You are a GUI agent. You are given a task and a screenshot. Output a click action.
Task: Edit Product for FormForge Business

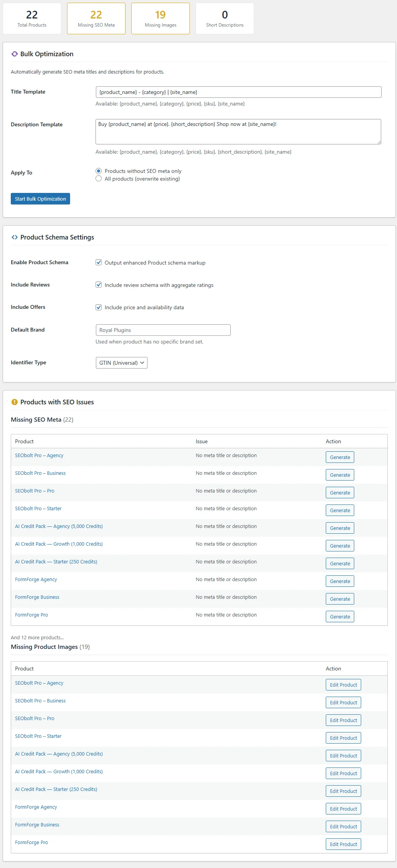pos(343,826)
